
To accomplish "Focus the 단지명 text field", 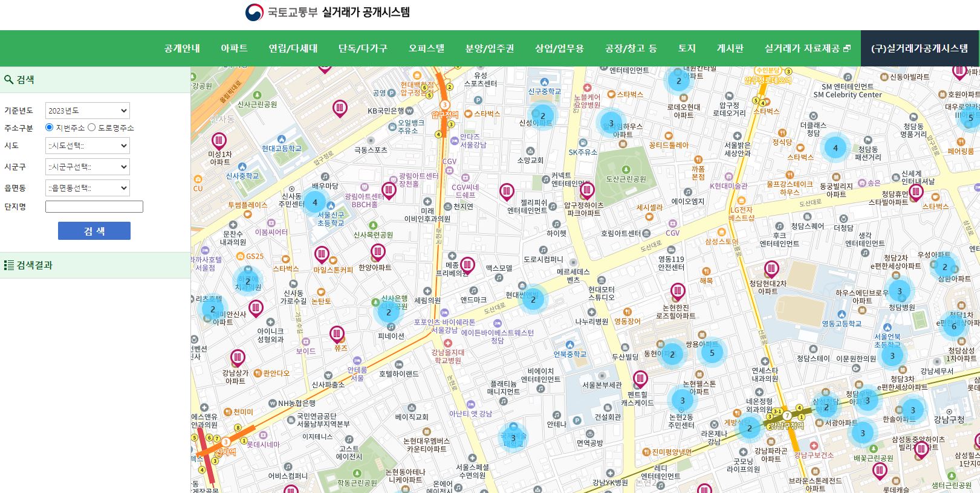I will [94, 207].
